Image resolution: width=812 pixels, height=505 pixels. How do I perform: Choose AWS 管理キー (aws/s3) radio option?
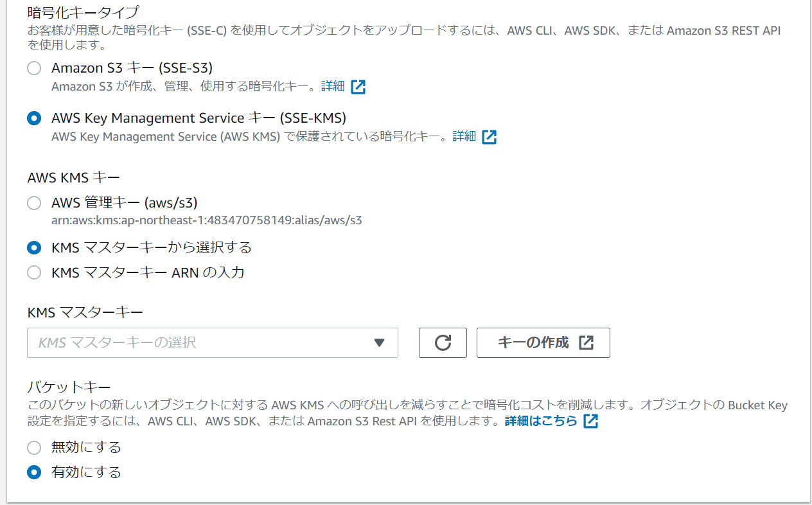(34, 203)
